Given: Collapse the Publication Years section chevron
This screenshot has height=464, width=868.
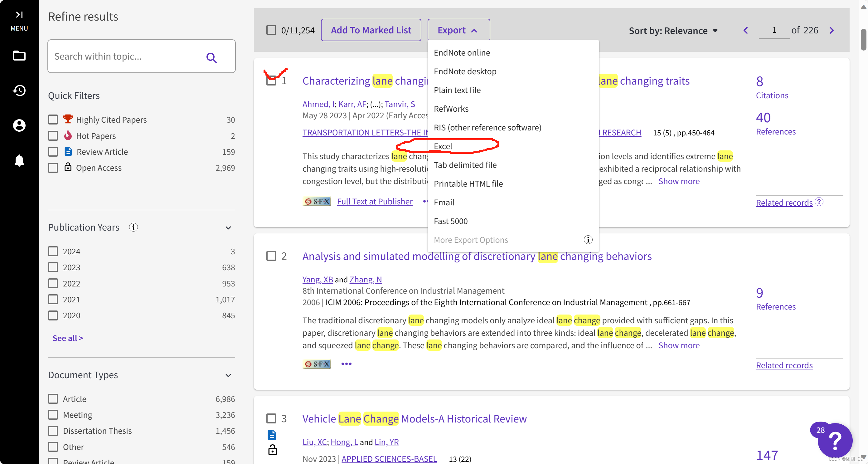Looking at the screenshot, I should (228, 227).
